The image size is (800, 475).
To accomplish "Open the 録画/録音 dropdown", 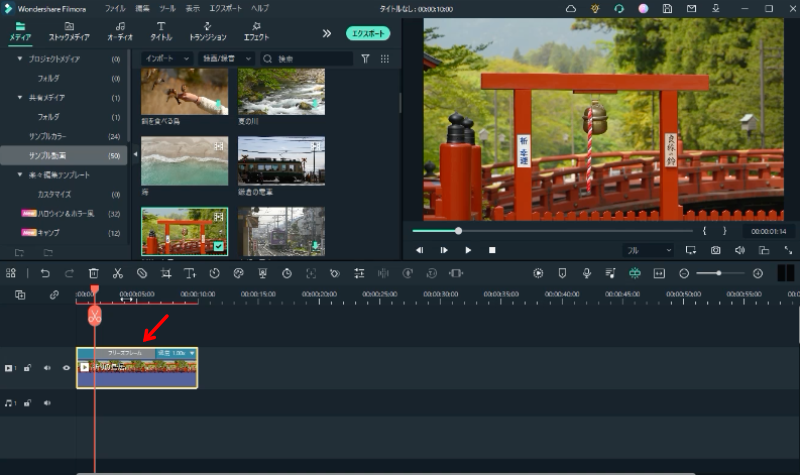I will pyautogui.click(x=225, y=59).
